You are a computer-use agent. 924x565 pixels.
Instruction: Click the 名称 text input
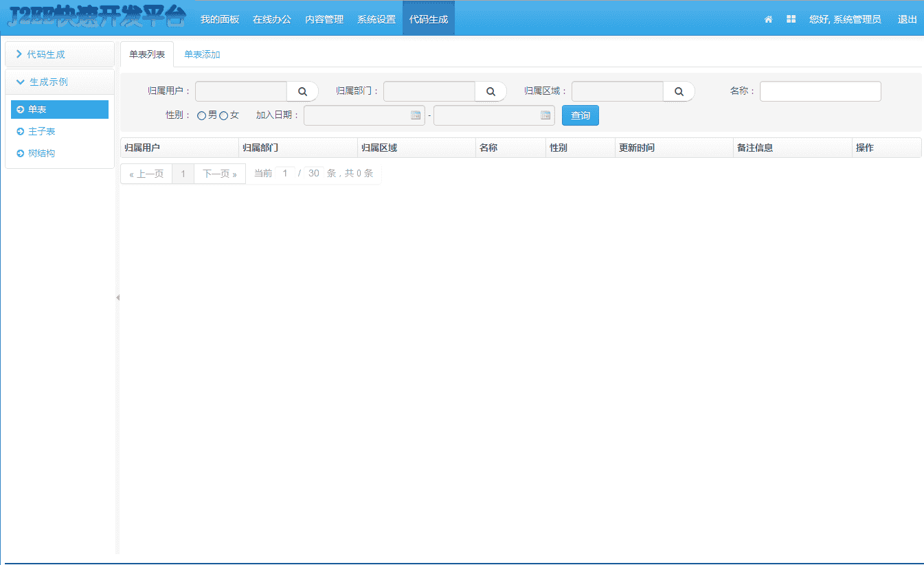tap(820, 91)
